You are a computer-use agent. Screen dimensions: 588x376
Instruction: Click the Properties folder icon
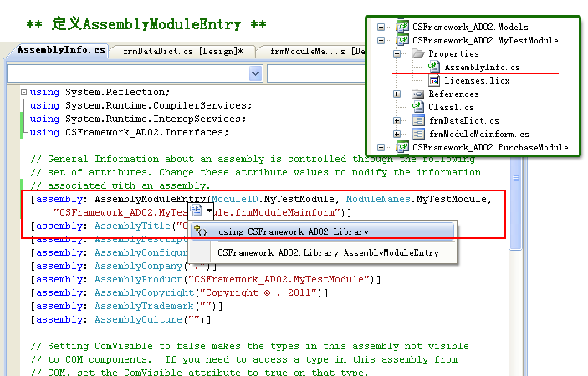point(417,53)
